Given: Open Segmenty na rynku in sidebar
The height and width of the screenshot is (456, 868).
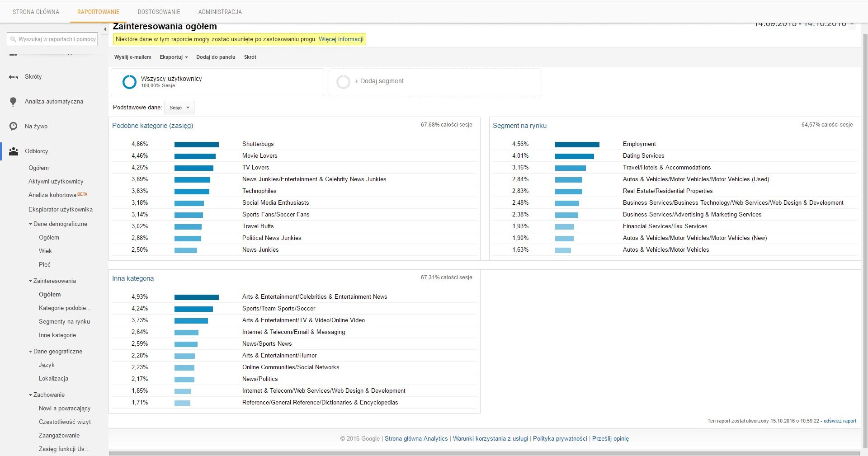Looking at the screenshot, I should click(x=64, y=322).
